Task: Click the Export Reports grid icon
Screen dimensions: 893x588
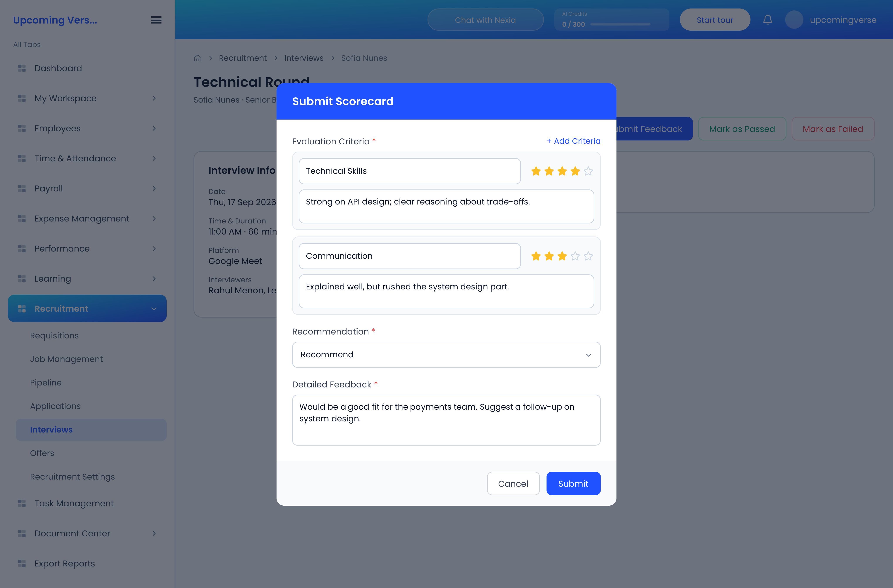Action: click(22, 563)
